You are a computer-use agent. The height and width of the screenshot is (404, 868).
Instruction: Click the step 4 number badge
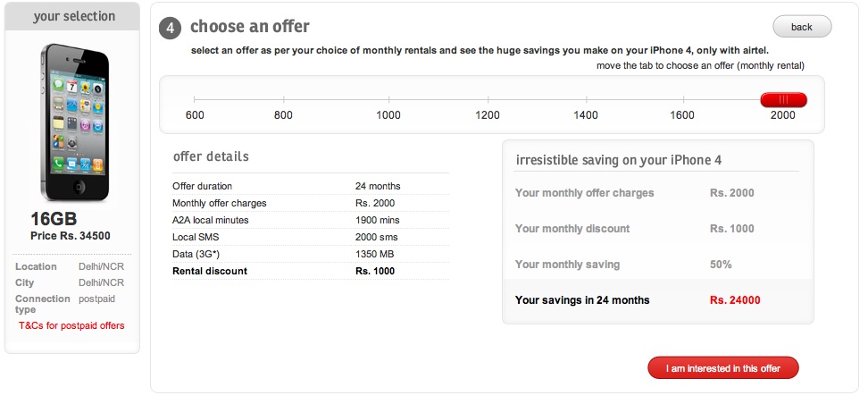tap(170, 29)
